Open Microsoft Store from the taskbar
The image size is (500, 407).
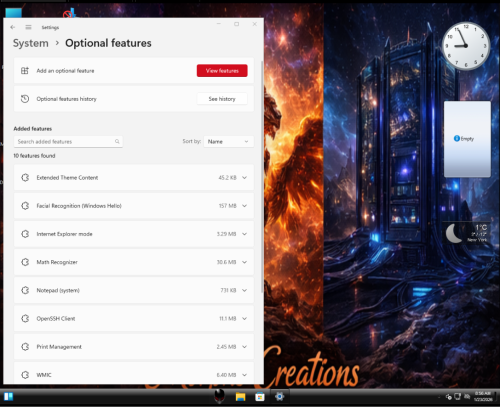pos(260,397)
